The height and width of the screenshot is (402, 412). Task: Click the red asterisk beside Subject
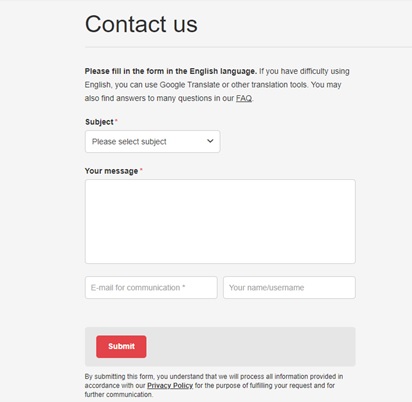[116, 120]
